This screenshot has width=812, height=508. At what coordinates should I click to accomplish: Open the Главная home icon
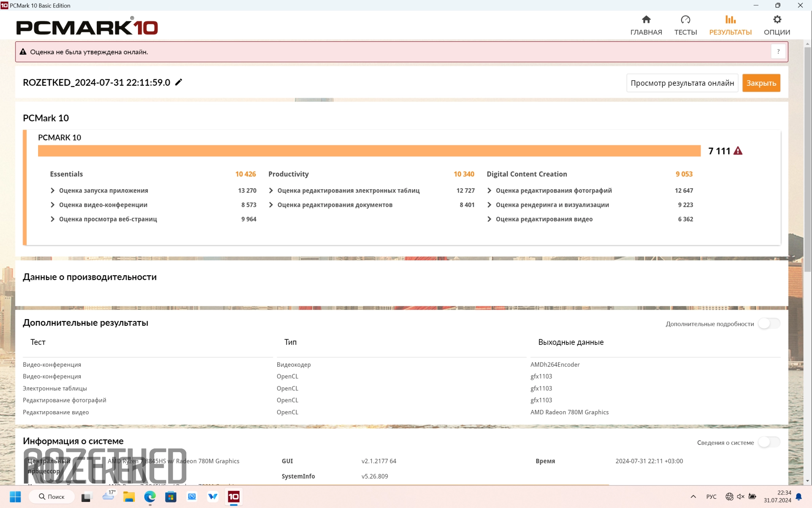646,20
